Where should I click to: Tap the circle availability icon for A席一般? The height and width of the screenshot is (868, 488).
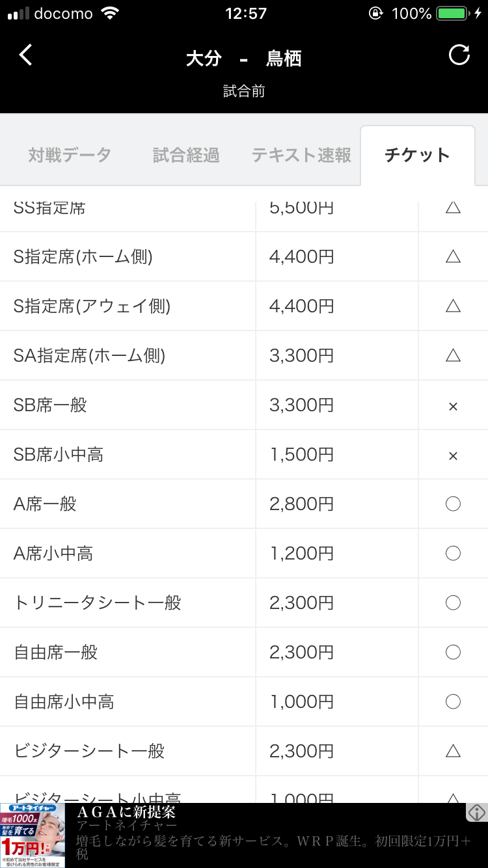[454, 504]
